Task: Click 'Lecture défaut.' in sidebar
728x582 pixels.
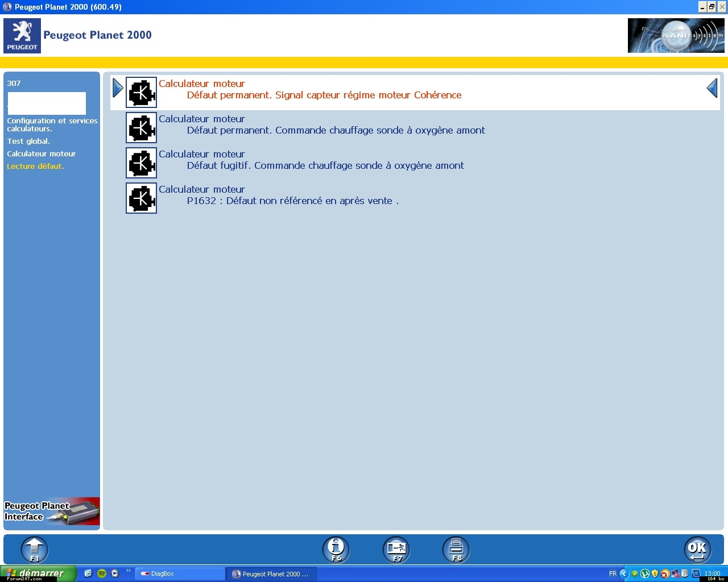Action: 35,166
